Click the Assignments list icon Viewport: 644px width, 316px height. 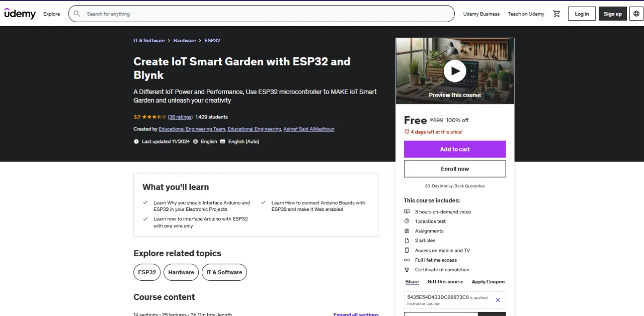pos(407,231)
